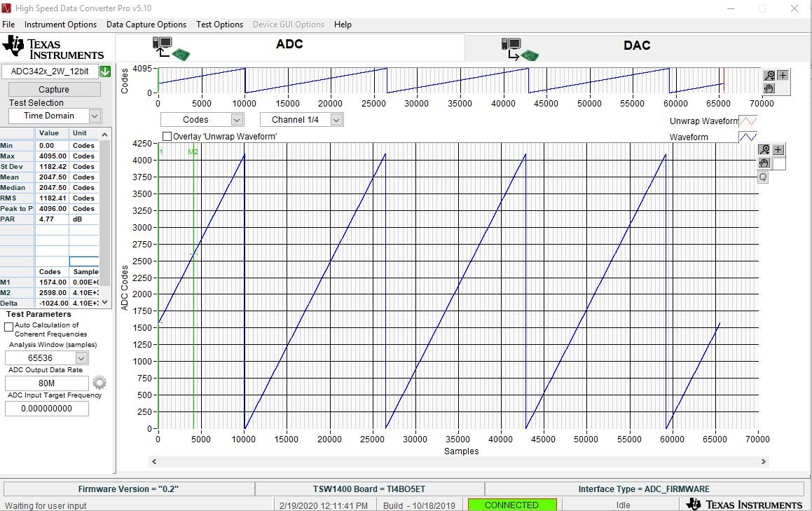This screenshot has height=511, width=812.
Task: Open the Time Domain test selection dropdown
Action: tap(95, 116)
